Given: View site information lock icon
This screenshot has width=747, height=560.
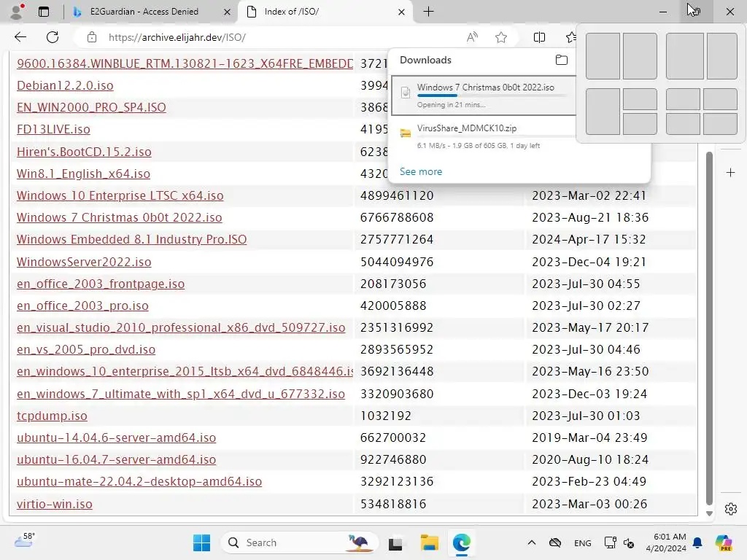Looking at the screenshot, I should [92, 37].
